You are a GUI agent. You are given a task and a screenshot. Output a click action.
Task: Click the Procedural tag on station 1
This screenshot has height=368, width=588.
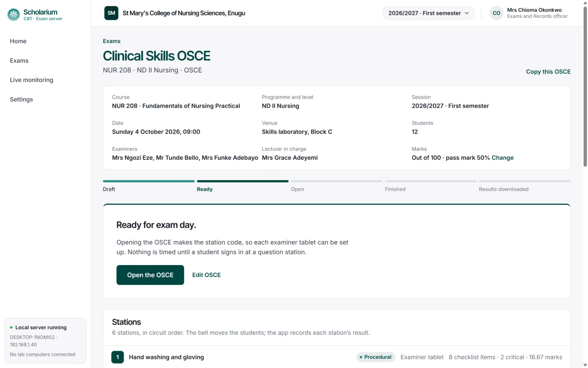tap(376, 357)
